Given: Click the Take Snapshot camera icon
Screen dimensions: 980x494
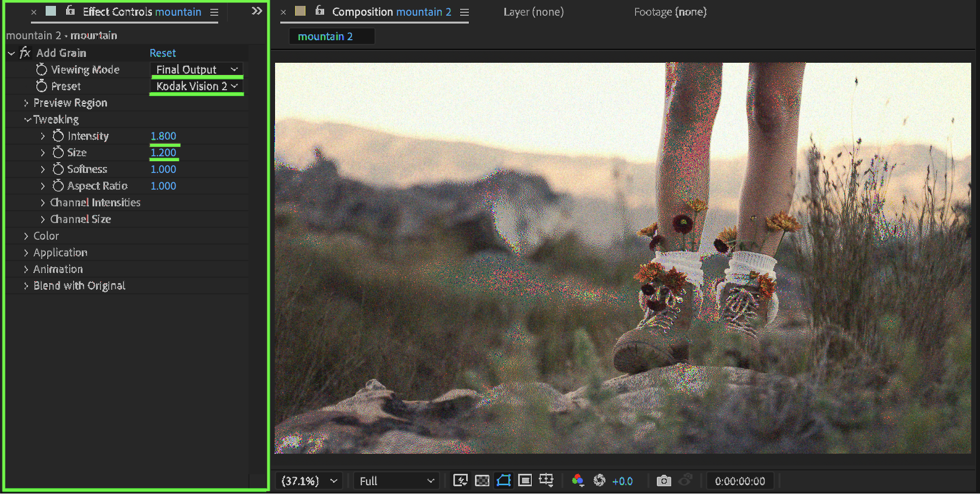Looking at the screenshot, I should (x=664, y=481).
